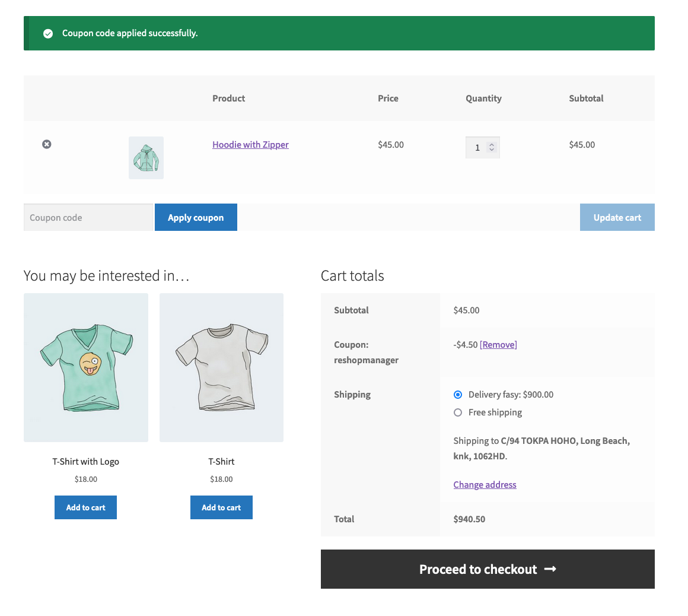Open the Hoodie with Zipper product link
688x616 pixels.
click(x=250, y=145)
